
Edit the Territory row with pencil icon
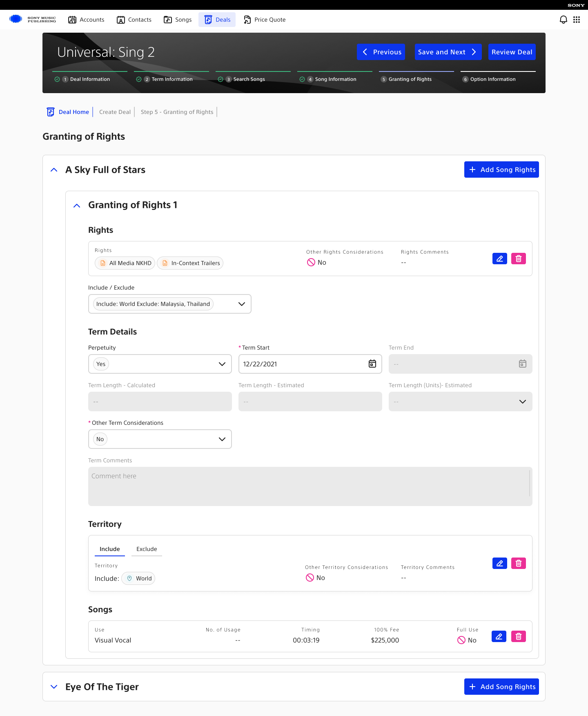(500, 563)
